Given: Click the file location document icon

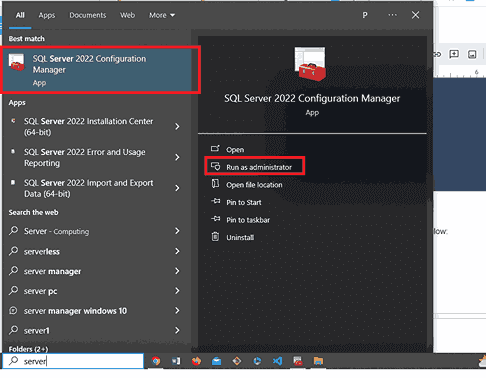Looking at the screenshot, I should pos(215,184).
